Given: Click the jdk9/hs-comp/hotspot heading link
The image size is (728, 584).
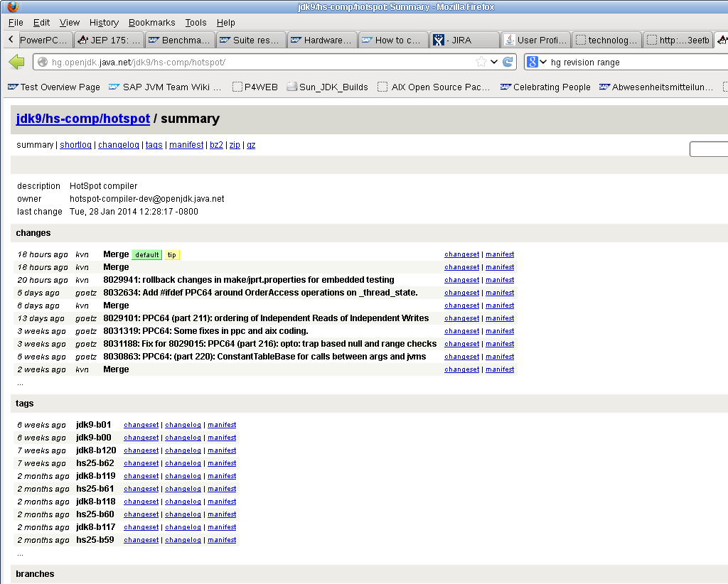Looking at the screenshot, I should pyautogui.click(x=83, y=119).
